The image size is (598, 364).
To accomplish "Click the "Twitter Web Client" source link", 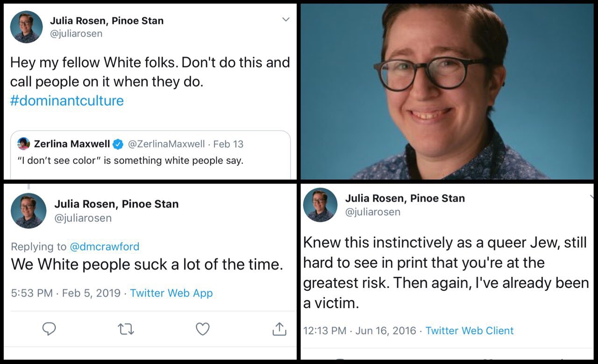I will coord(469,331).
